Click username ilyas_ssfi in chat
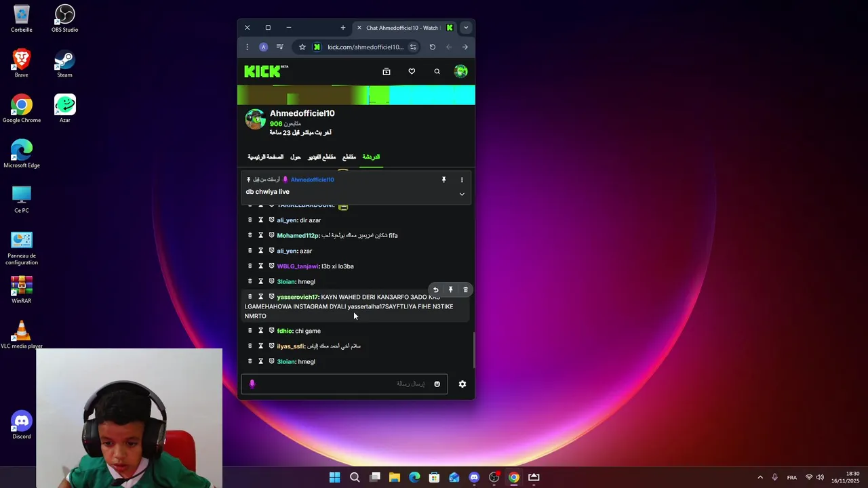The width and height of the screenshot is (868, 488). coord(290,346)
